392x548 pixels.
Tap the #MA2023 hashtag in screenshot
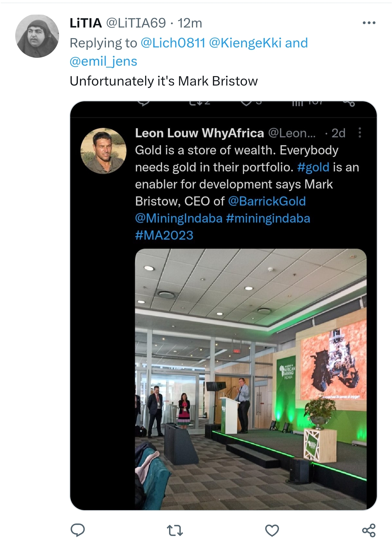point(164,235)
